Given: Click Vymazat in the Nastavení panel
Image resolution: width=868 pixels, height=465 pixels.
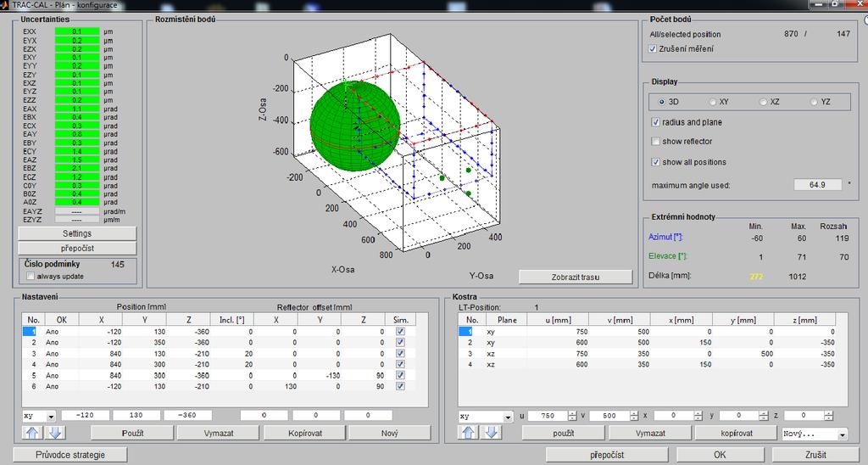Looking at the screenshot, I should point(219,433).
